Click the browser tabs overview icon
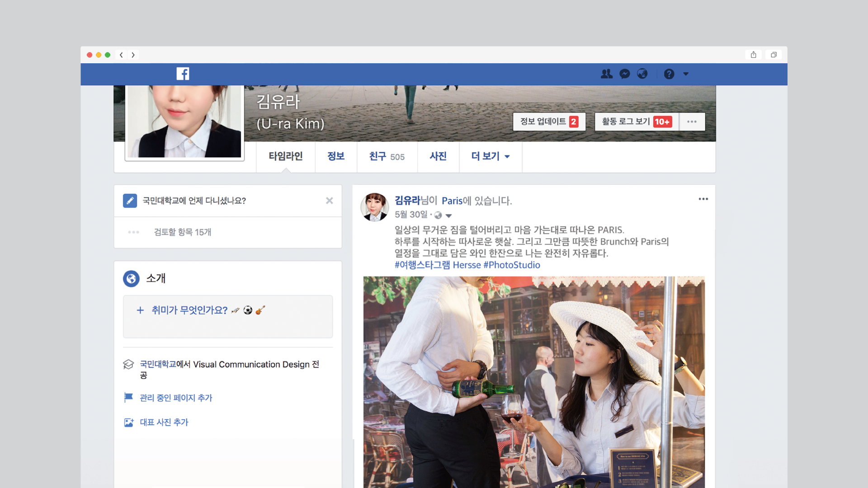868x488 pixels. 774,55
